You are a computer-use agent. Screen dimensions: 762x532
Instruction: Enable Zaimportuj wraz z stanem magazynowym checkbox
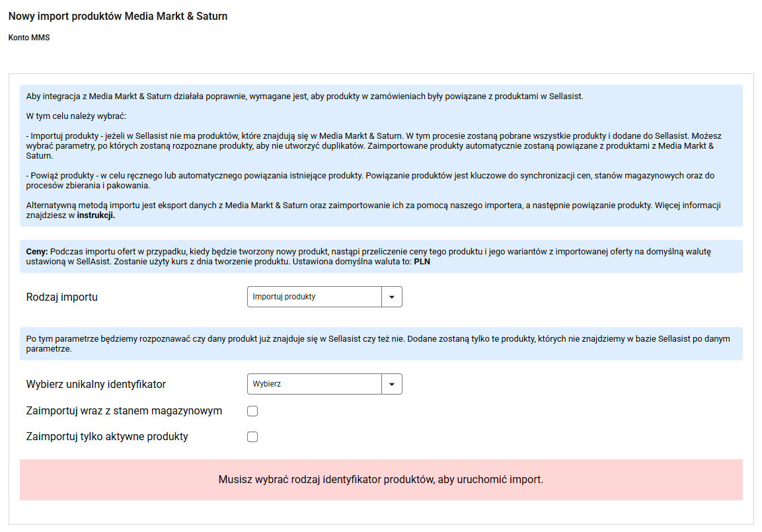[252, 411]
